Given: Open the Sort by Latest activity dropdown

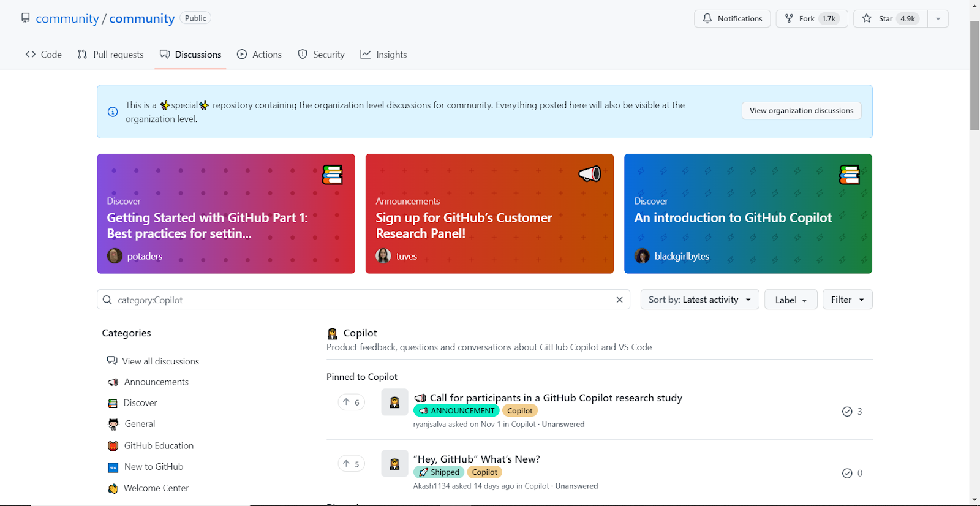Looking at the screenshot, I should 699,300.
